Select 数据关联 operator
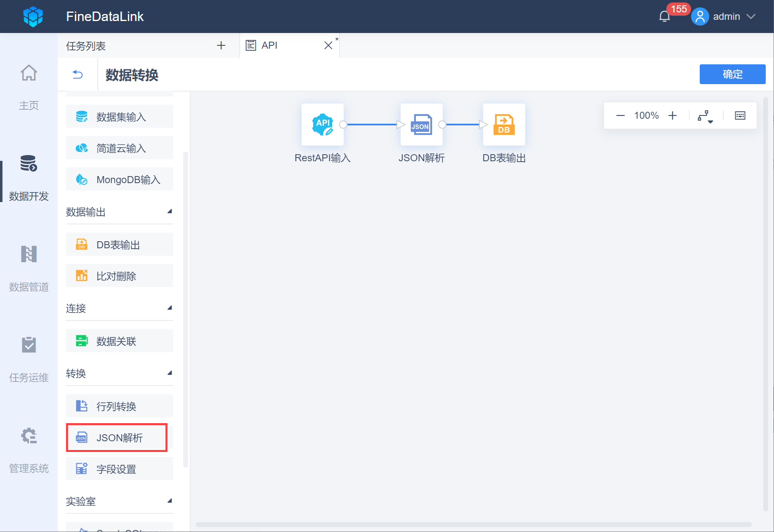774x532 pixels. tap(120, 341)
